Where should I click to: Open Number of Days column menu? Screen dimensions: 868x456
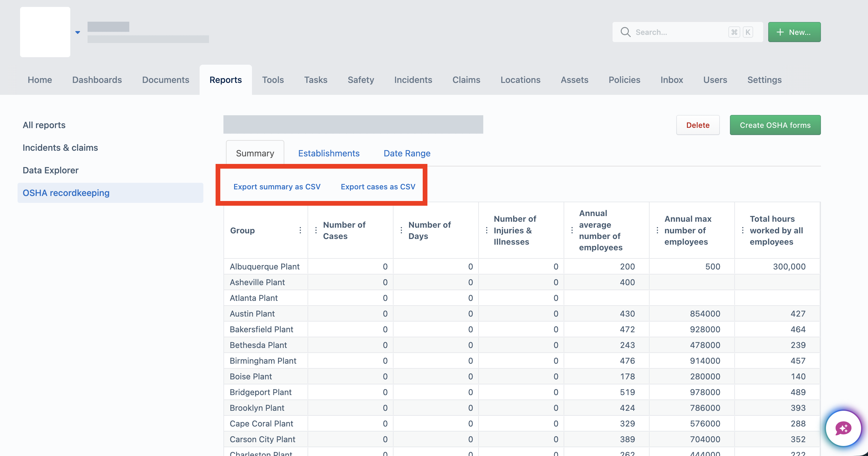click(401, 231)
